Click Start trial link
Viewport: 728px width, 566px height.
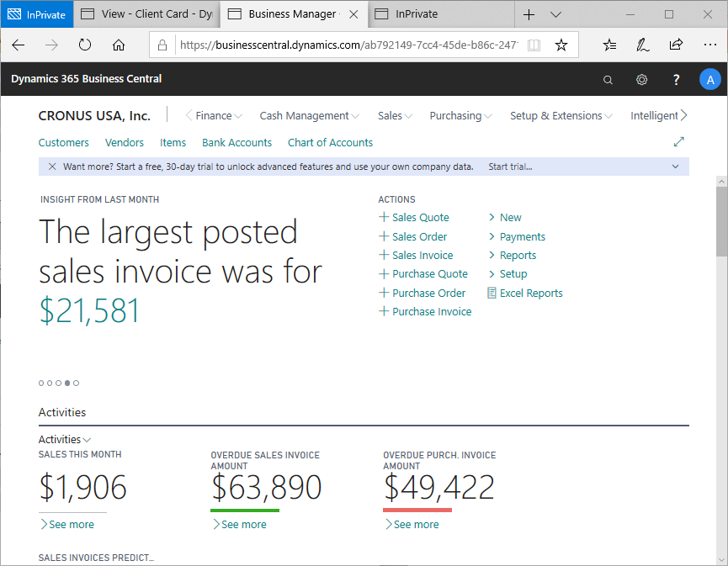510,167
